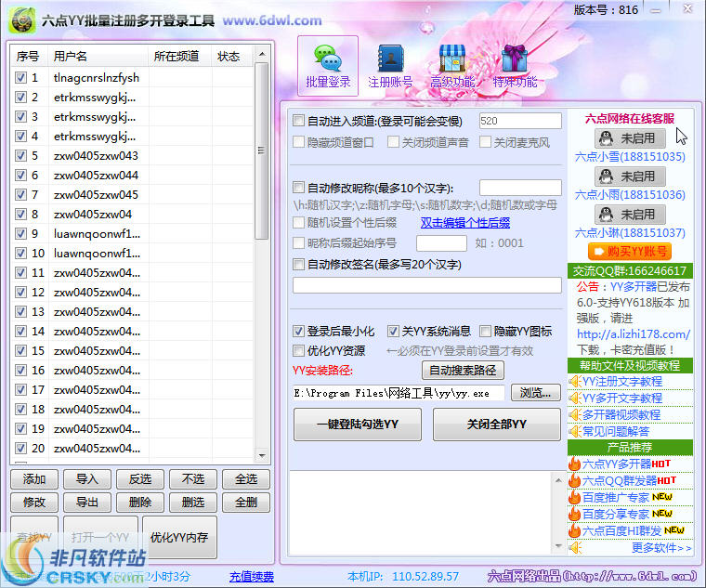
Task: Open http://a.lizhi178.com/ link
Action: (634, 334)
